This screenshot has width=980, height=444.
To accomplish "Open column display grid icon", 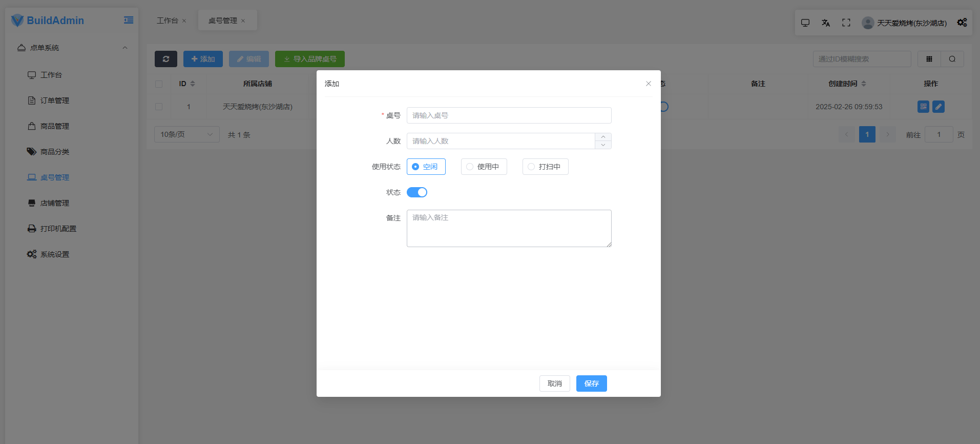I will click(929, 59).
